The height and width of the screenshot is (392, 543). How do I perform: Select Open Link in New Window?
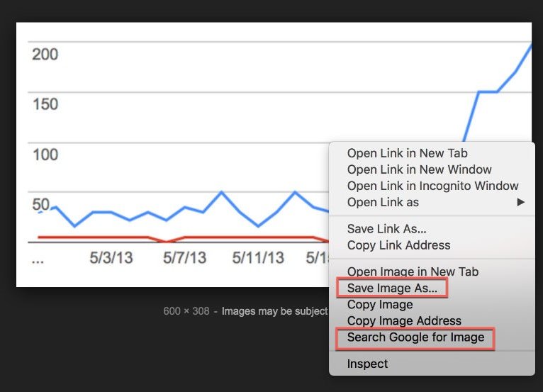tap(419, 169)
